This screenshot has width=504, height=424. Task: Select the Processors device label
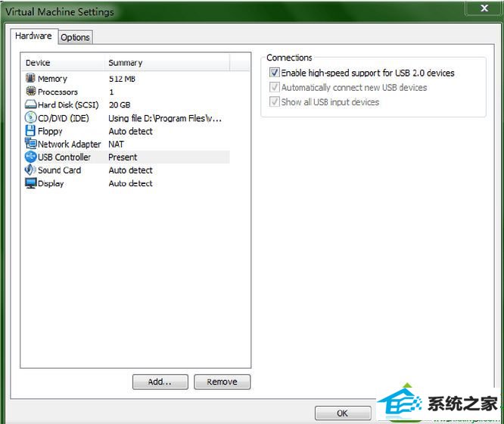(58, 92)
